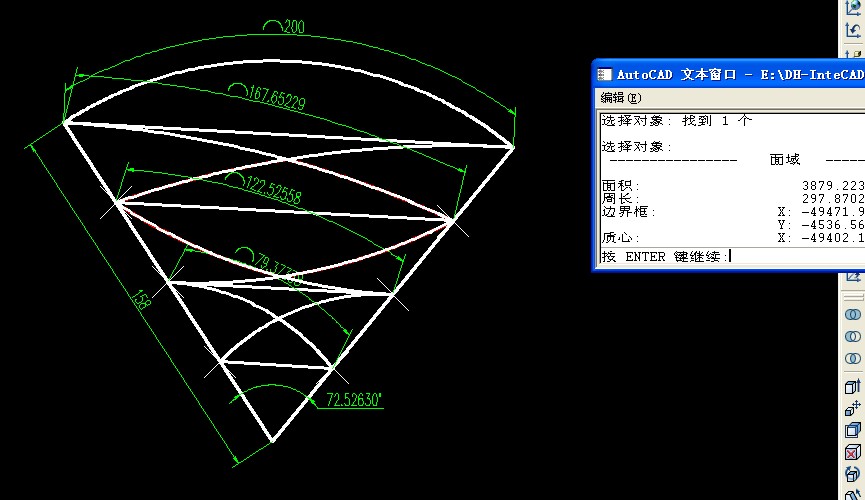Viewport: 865px width, 500px height.
Task: Click the AutoCAD 文本窗口 title bar
Action: coord(731,75)
